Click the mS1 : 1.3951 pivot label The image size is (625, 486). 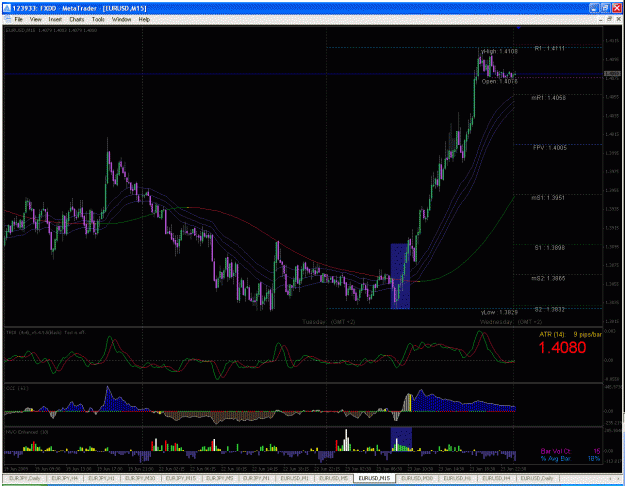pos(548,198)
